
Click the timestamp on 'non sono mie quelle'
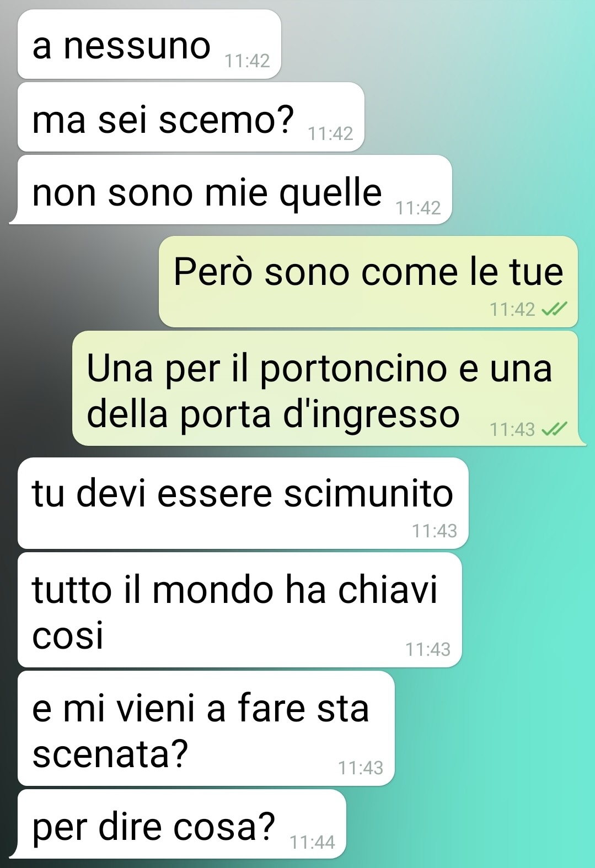coord(419,208)
